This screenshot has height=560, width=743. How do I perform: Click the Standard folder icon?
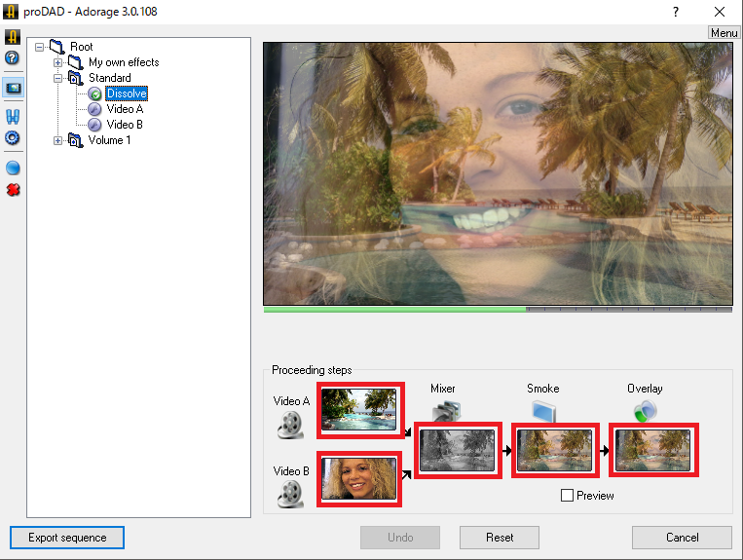pyautogui.click(x=75, y=78)
